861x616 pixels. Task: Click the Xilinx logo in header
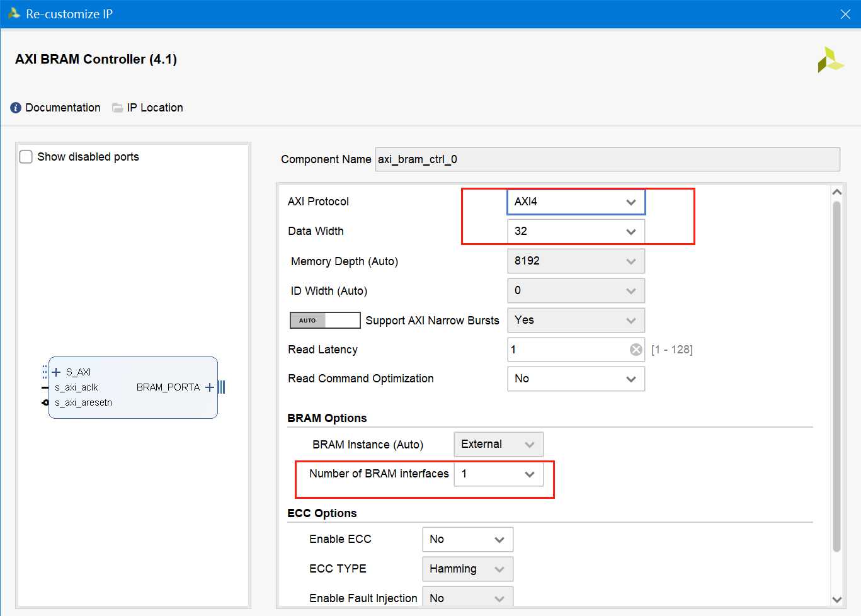[830, 60]
